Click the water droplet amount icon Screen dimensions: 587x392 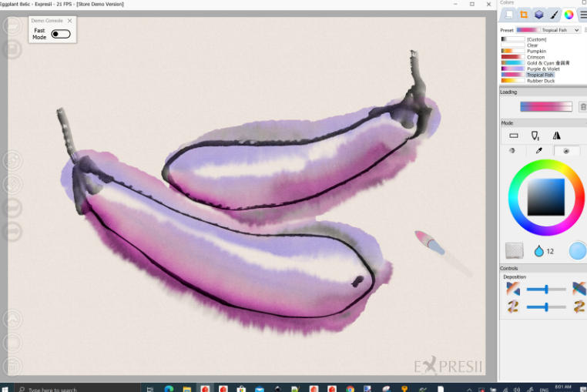pyautogui.click(x=538, y=250)
